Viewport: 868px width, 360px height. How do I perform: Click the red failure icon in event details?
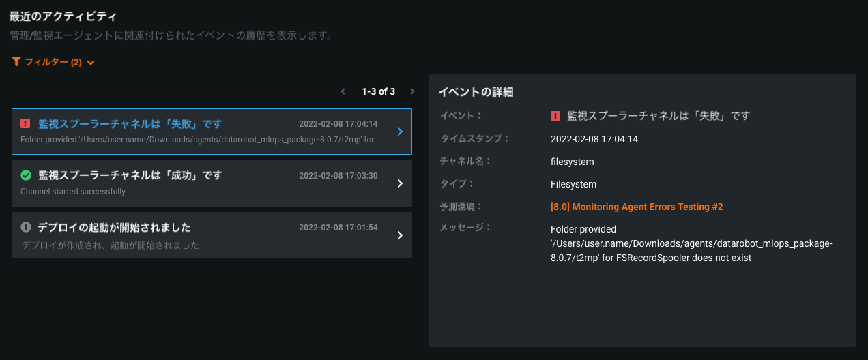pos(555,116)
